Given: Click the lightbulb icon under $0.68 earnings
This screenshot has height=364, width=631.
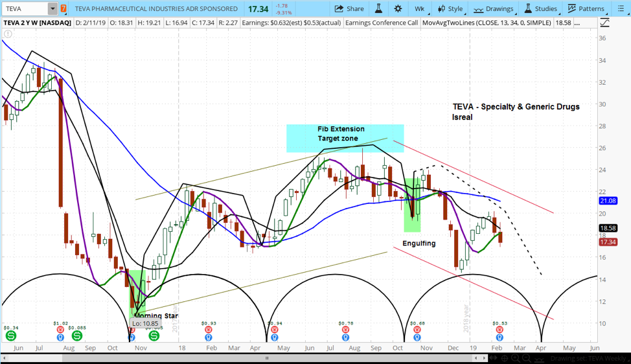Looking at the screenshot, I should click(417, 337).
